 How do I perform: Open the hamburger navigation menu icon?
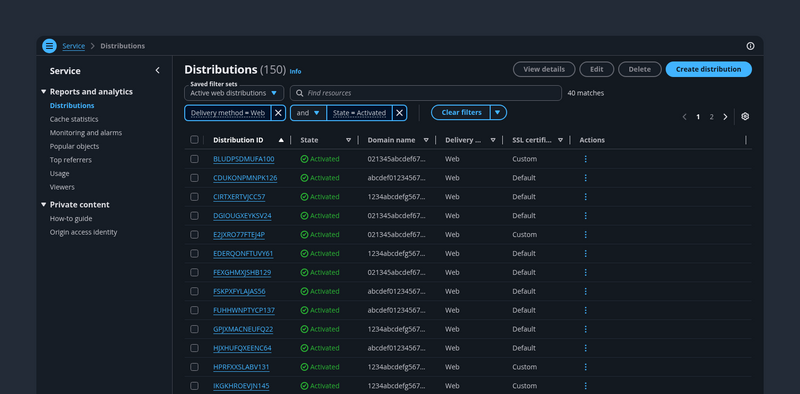tap(49, 46)
